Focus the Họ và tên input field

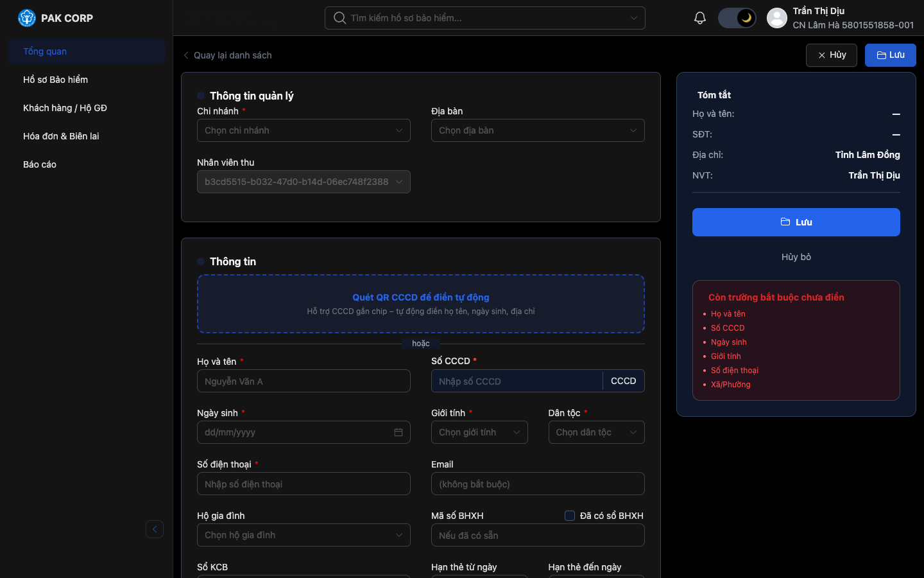(304, 381)
